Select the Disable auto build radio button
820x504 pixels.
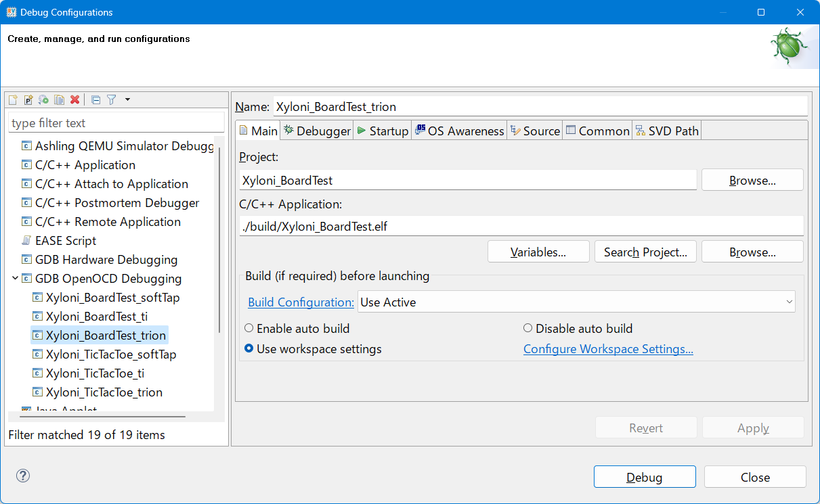tap(528, 328)
